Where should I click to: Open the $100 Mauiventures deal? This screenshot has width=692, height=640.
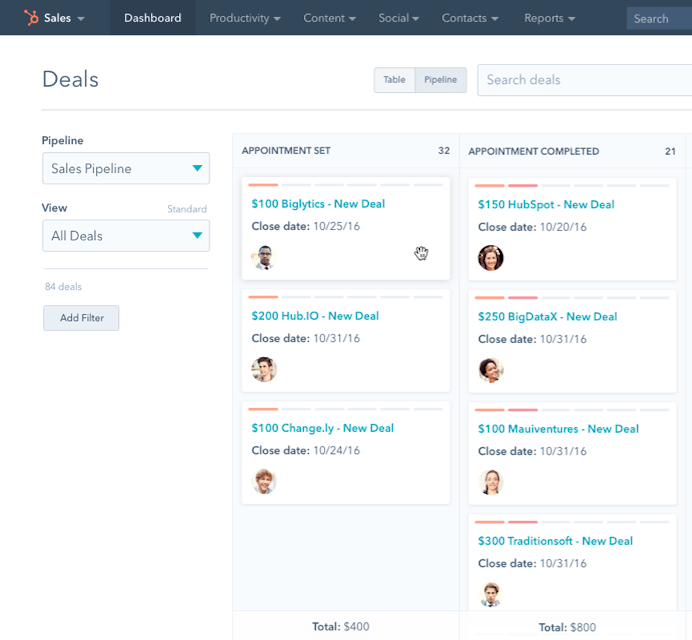click(558, 429)
